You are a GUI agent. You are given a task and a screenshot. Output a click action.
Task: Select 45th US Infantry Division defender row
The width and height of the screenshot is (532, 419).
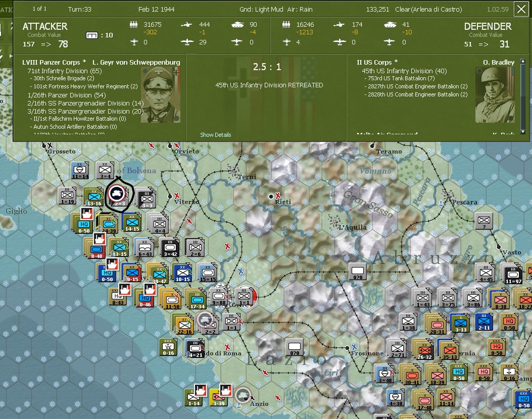[404, 71]
